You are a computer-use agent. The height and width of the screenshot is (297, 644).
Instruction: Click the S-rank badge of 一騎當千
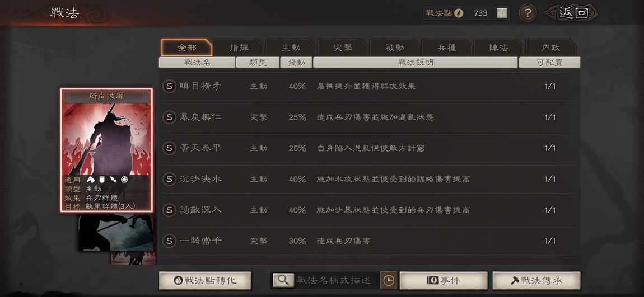(169, 241)
